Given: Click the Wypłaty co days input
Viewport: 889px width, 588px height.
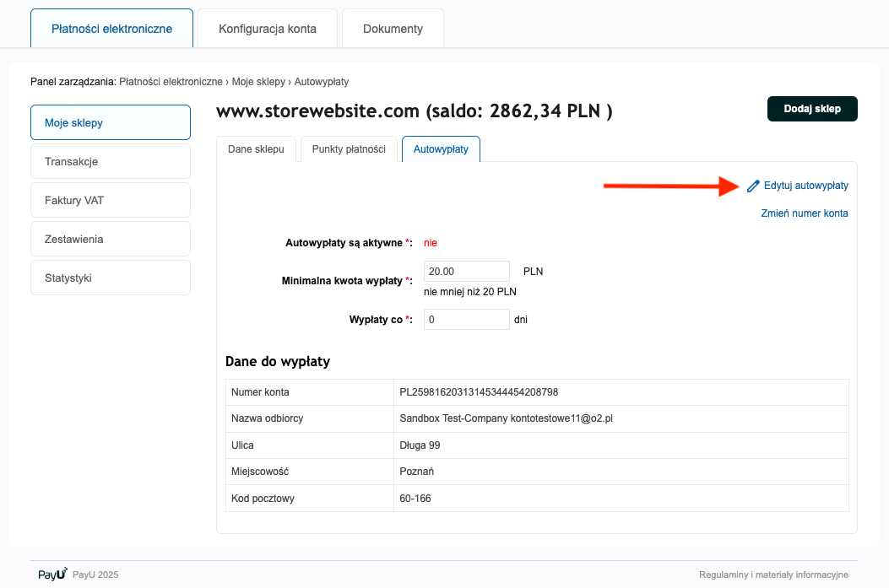Looking at the screenshot, I should tap(466, 320).
